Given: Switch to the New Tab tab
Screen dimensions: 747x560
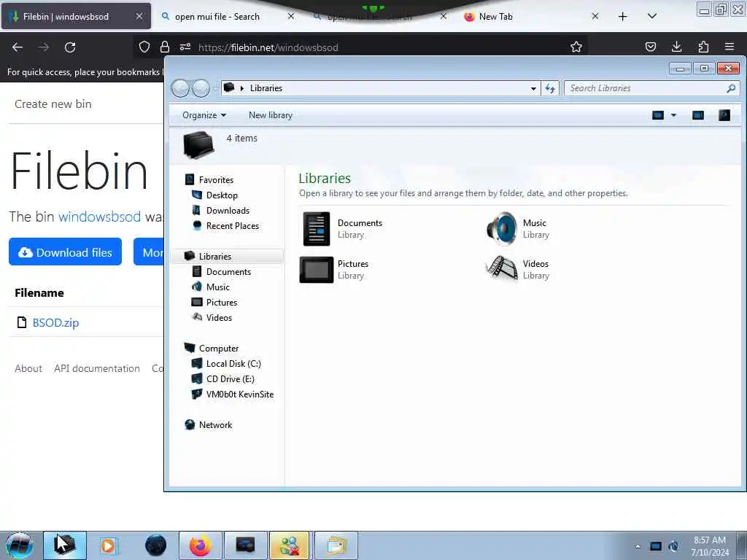Looking at the screenshot, I should tap(495, 17).
